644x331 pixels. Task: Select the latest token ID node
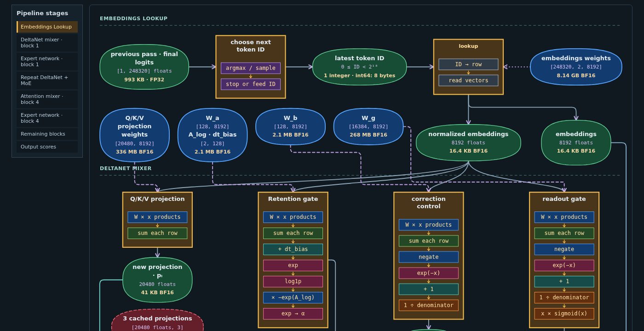(360, 67)
